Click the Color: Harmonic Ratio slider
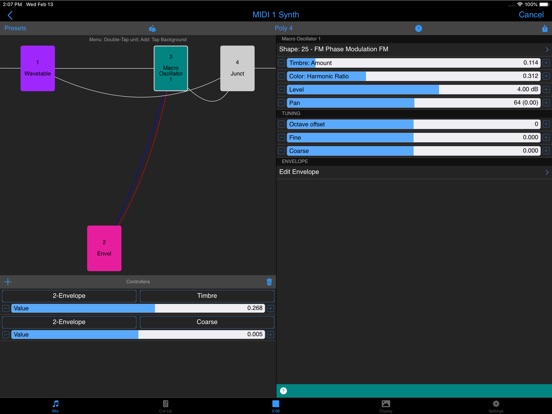 coord(414,76)
